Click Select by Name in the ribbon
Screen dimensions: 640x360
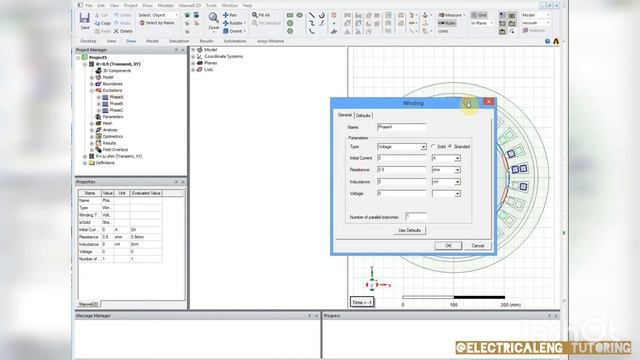point(157,23)
